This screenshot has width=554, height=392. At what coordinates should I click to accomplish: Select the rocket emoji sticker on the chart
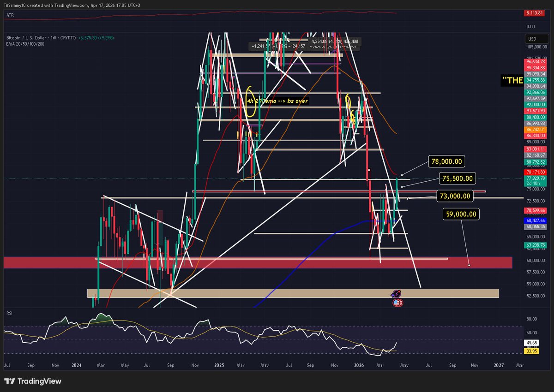396,294
